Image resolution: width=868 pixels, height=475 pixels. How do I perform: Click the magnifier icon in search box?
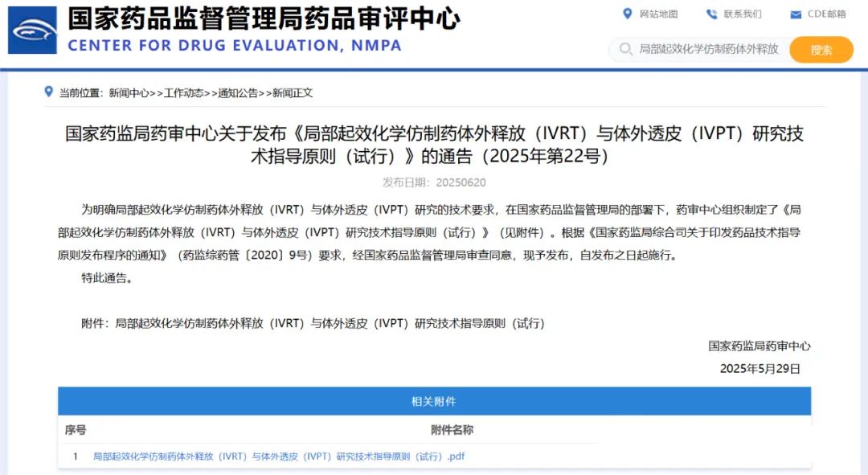(x=624, y=50)
